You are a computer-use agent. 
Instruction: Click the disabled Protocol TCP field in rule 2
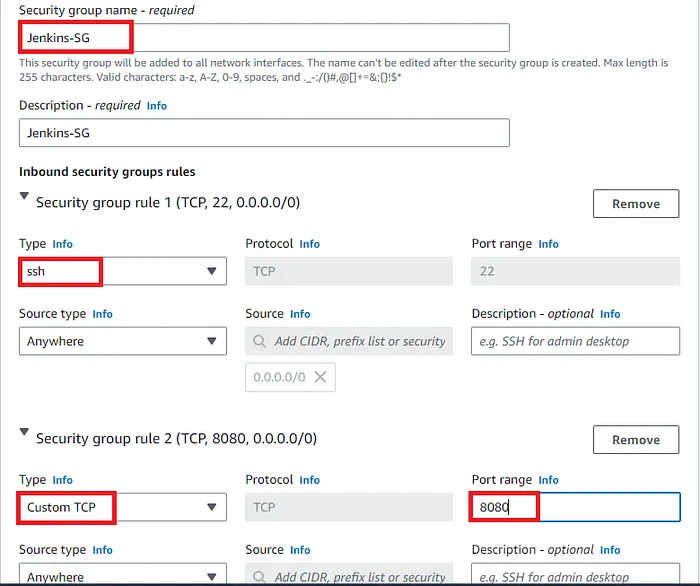pyautogui.click(x=349, y=507)
